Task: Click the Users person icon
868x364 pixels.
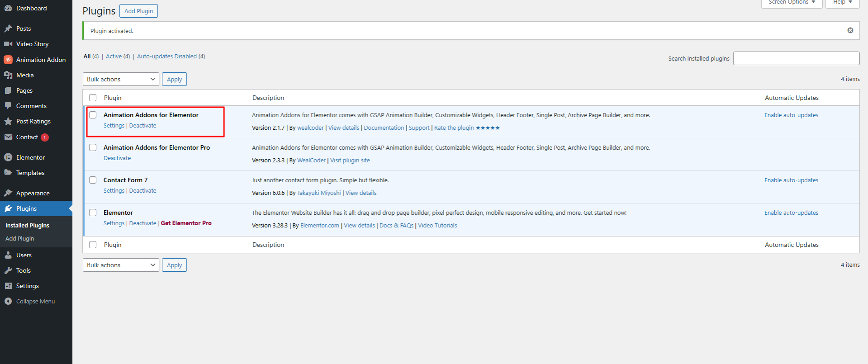Action: click(8, 255)
